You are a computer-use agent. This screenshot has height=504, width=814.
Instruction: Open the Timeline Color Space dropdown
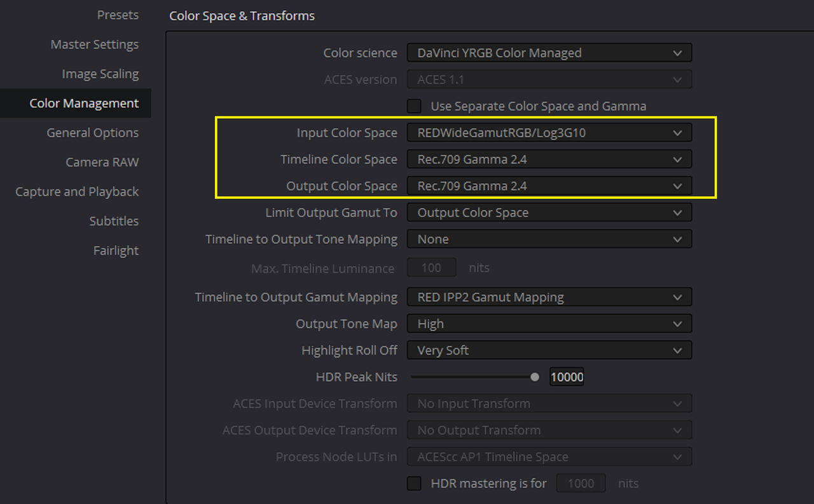point(549,160)
